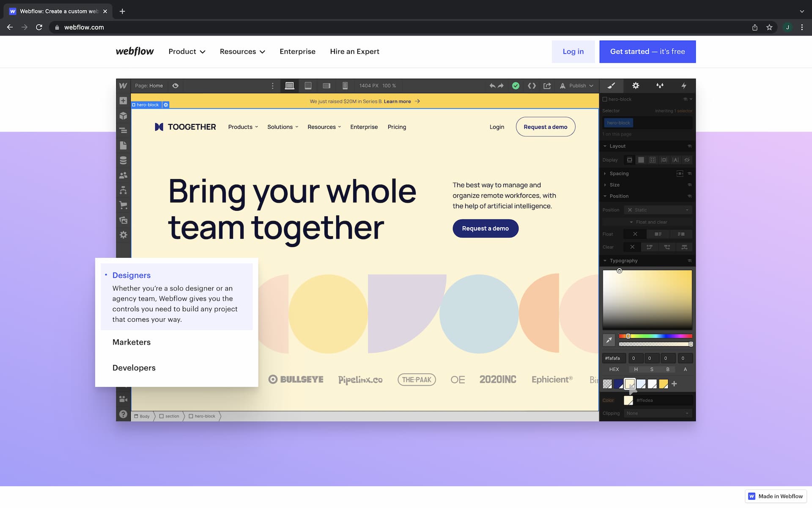
Task: Open the Logic flow icon in sidebar
Action: tap(123, 190)
